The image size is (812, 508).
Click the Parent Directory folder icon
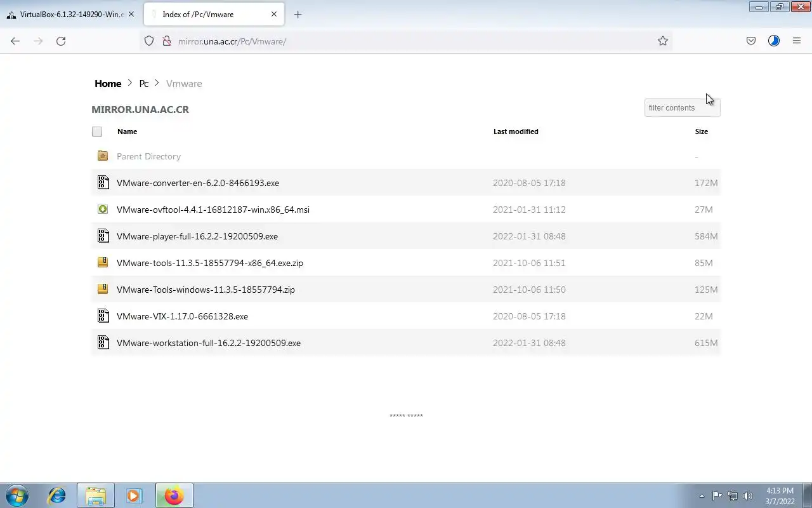coord(103,156)
